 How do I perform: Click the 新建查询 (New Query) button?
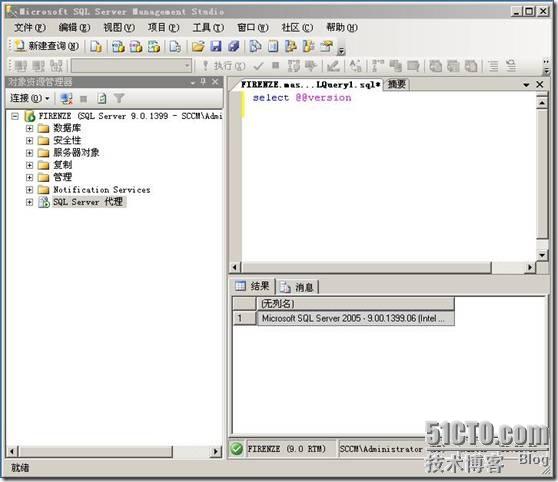coord(47,46)
